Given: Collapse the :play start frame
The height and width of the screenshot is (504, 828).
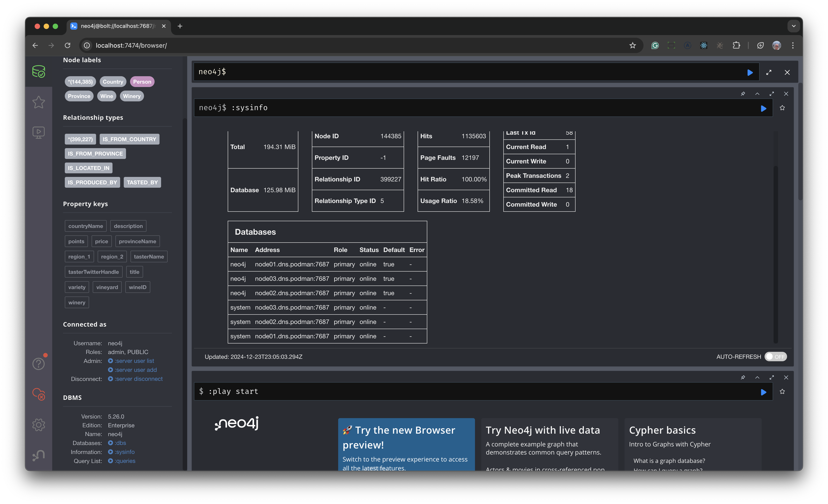Looking at the screenshot, I should [x=757, y=377].
